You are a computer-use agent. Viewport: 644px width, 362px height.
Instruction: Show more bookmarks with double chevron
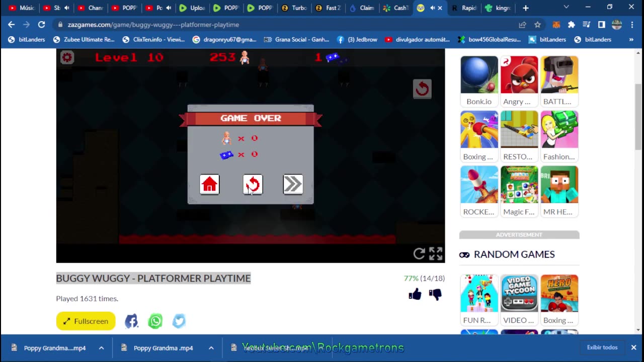click(631, 39)
